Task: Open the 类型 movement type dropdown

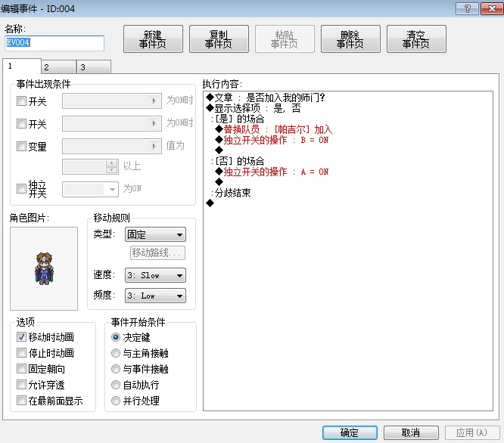Action: pos(155,234)
